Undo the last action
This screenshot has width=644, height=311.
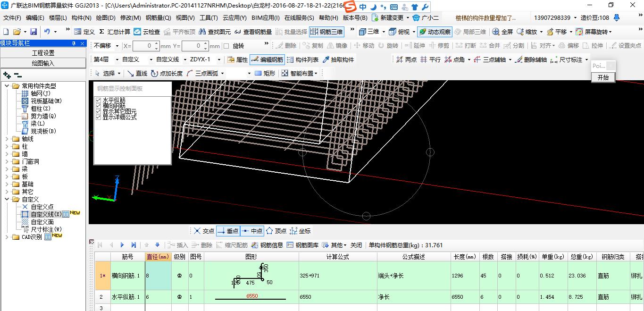tap(47, 32)
